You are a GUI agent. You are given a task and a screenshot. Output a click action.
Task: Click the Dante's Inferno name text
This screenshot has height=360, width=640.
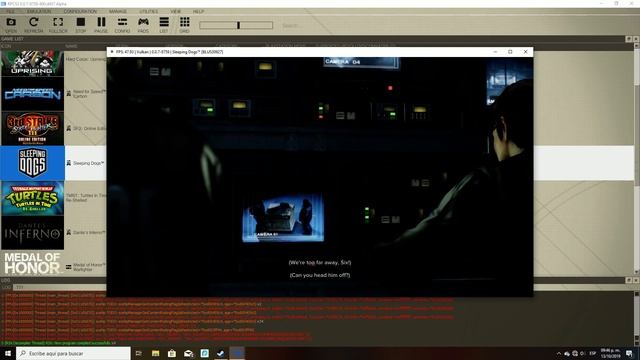[x=89, y=232]
